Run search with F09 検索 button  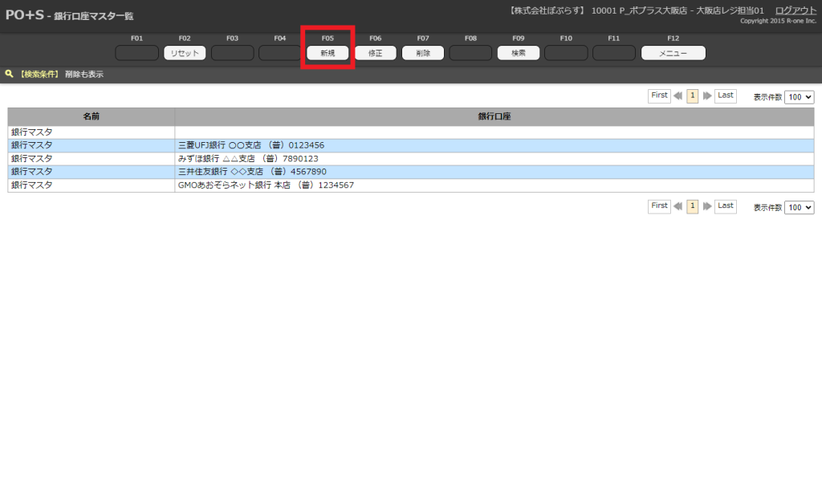click(519, 53)
